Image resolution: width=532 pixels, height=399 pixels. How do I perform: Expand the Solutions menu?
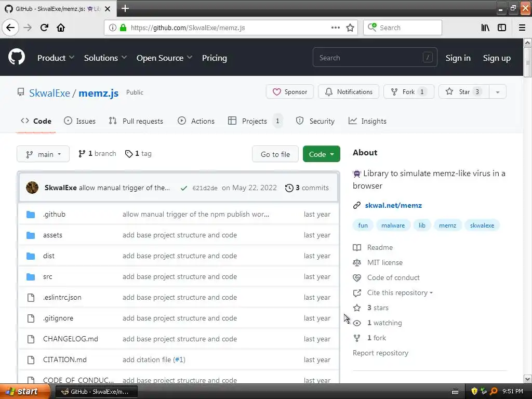pyautogui.click(x=105, y=58)
